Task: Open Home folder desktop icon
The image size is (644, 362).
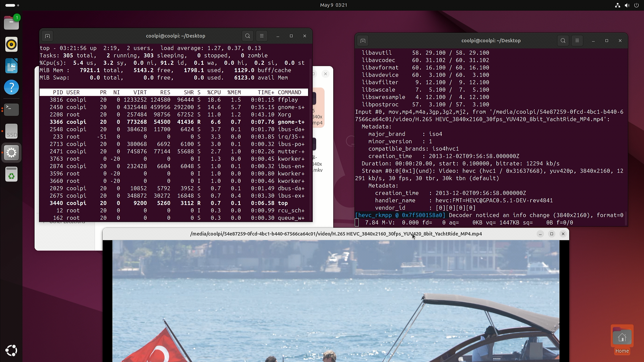Action: pos(622,340)
